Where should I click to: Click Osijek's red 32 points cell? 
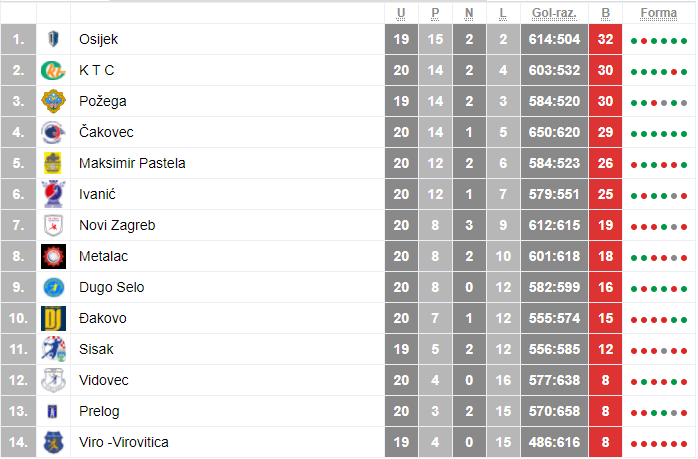pyautogui.click(x=605, y=39)
